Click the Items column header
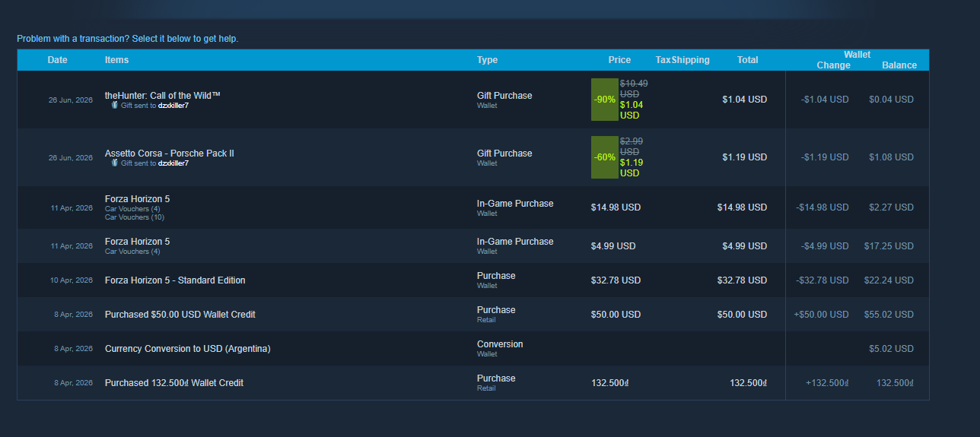The height and width of the screenshot is (437, 980). click(116, 60)
